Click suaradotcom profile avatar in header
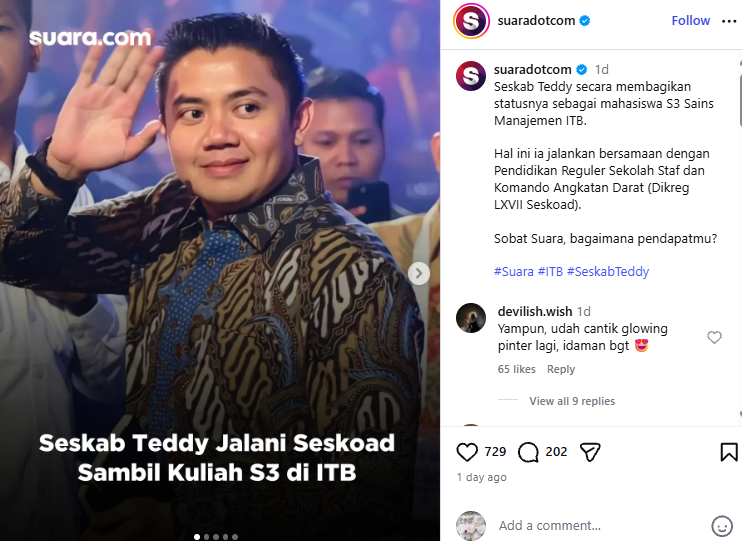 (x=471, y=21)
